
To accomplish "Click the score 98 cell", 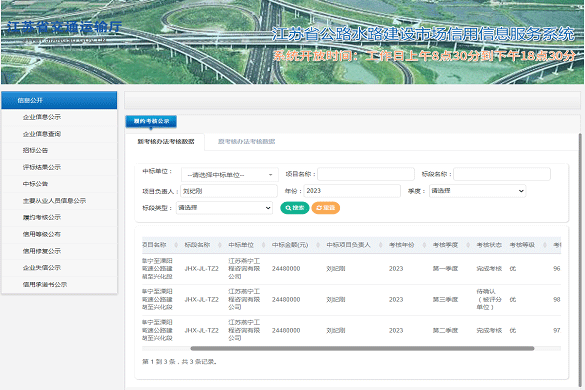I will coord(557,300).
